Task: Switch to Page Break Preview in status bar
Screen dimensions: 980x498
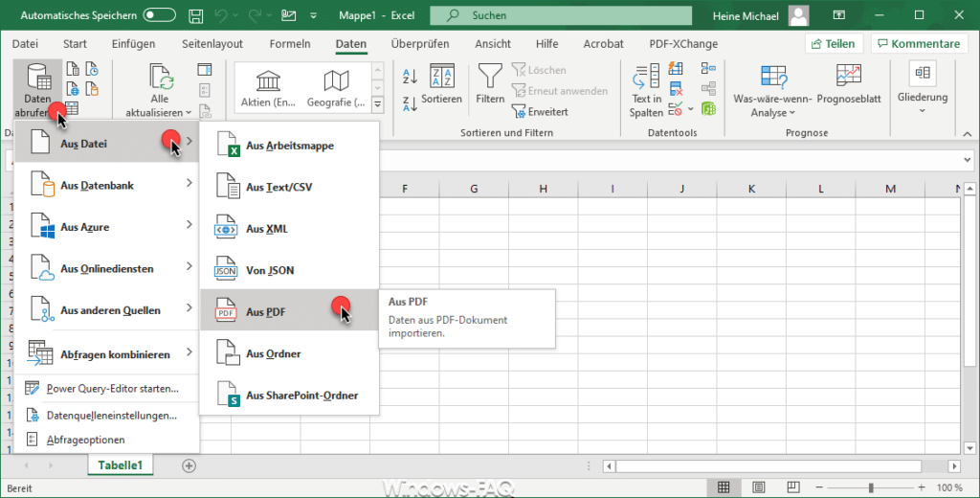Action: click(792, 487)
